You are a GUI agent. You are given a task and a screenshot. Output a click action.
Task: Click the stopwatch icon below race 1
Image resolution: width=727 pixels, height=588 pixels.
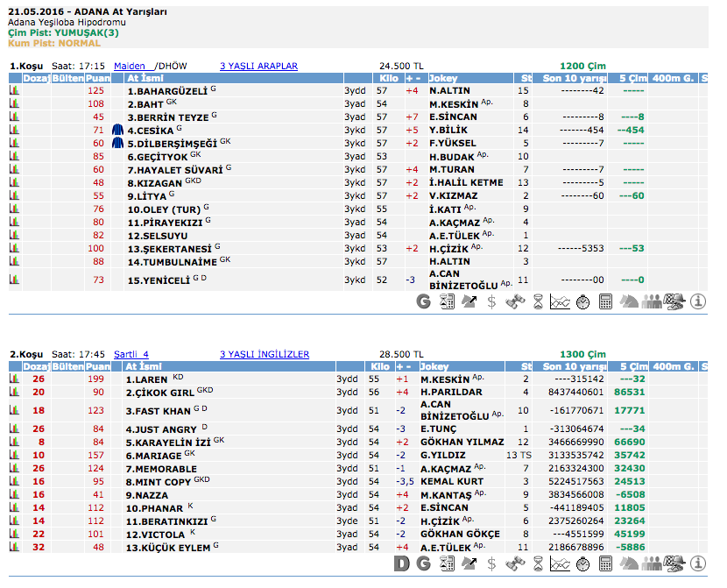[x=582, y=302]
